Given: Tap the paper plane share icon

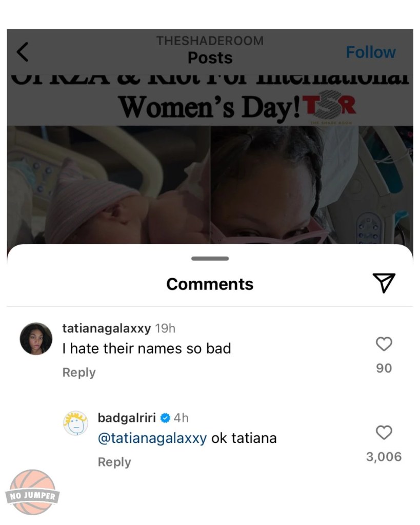Looking at the screenshot, I should tap(384, 283).
